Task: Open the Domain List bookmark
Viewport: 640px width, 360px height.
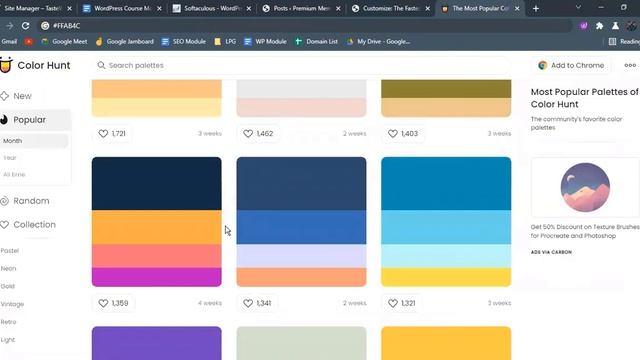Action: (x=316, y=42)
